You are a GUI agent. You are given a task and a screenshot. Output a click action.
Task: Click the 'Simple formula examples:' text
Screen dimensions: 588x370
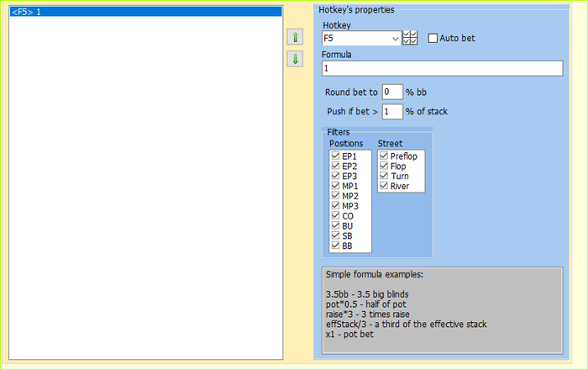coord(375,274)
